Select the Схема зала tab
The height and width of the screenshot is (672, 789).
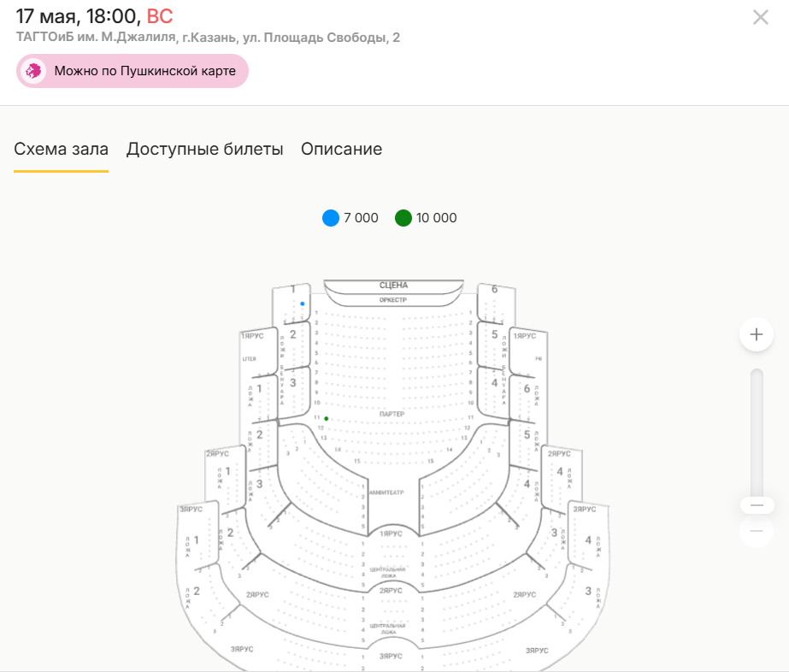click(x=61, y=150)
